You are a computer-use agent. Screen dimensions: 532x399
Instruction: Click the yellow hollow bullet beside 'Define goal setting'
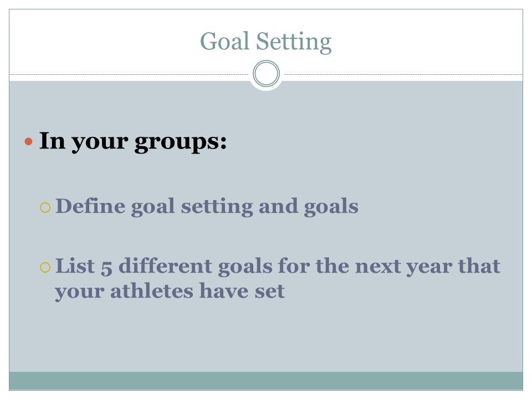click(45, 207)
